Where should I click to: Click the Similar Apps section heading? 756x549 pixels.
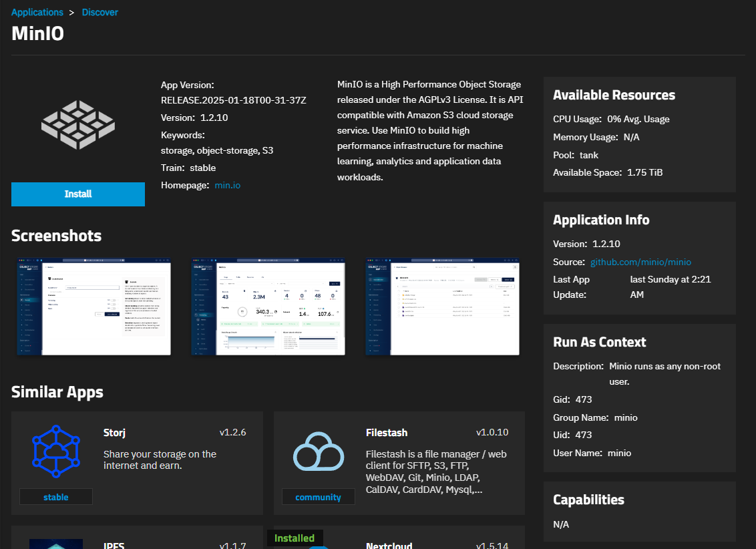57,392
